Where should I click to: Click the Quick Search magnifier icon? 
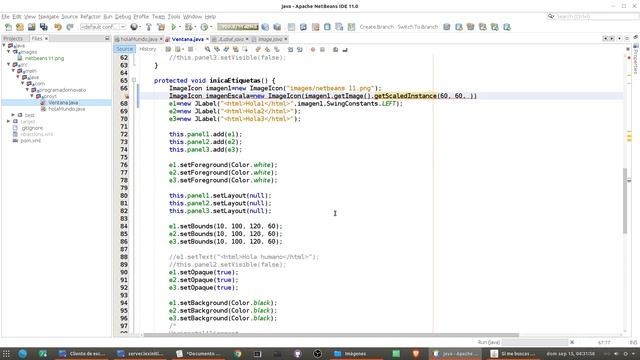pos(551,16)
